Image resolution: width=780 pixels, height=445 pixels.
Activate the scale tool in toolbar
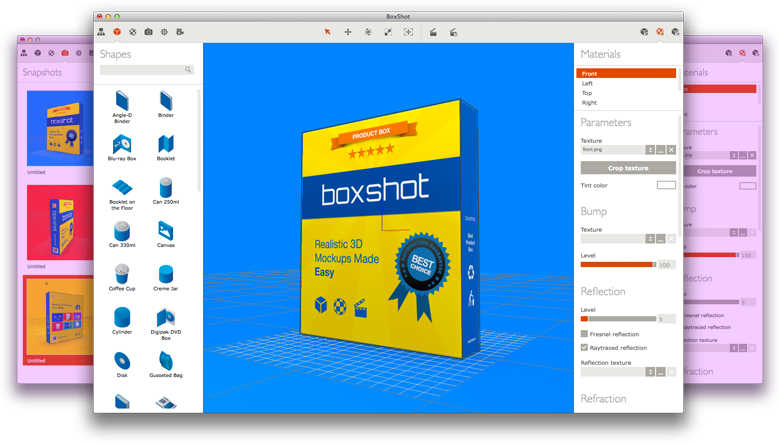(x=388, y=32)
